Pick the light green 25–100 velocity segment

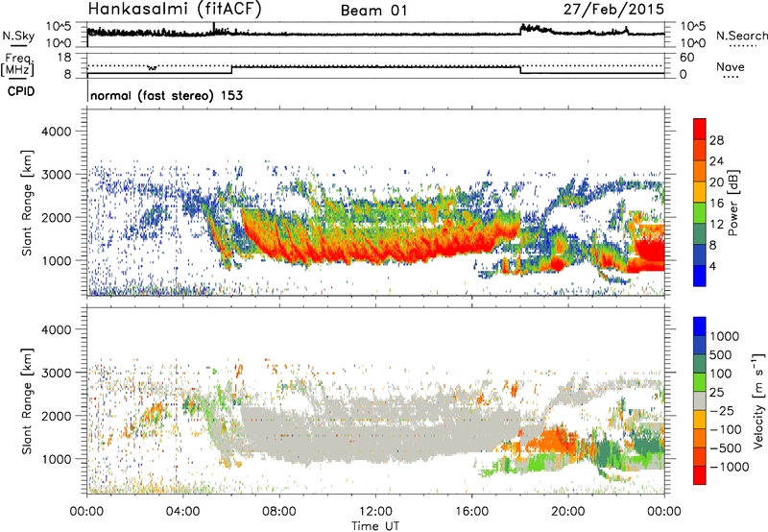point(700,382)
